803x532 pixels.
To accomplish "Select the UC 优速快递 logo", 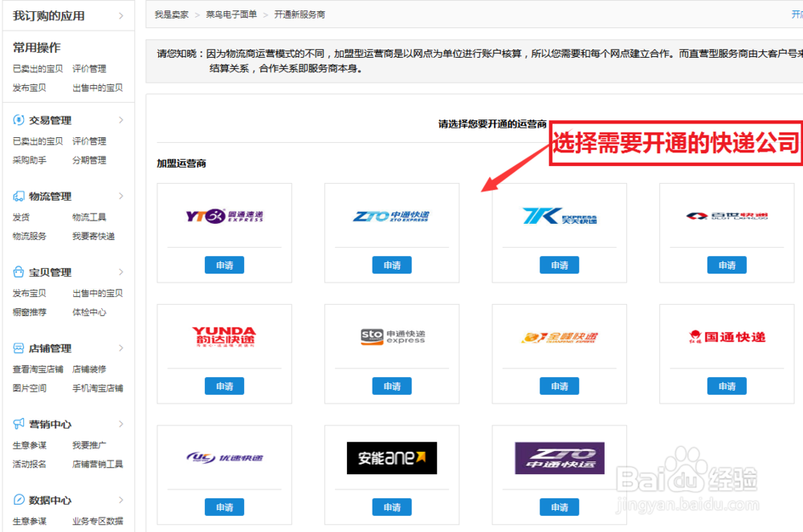I will [x=224, y=458].
